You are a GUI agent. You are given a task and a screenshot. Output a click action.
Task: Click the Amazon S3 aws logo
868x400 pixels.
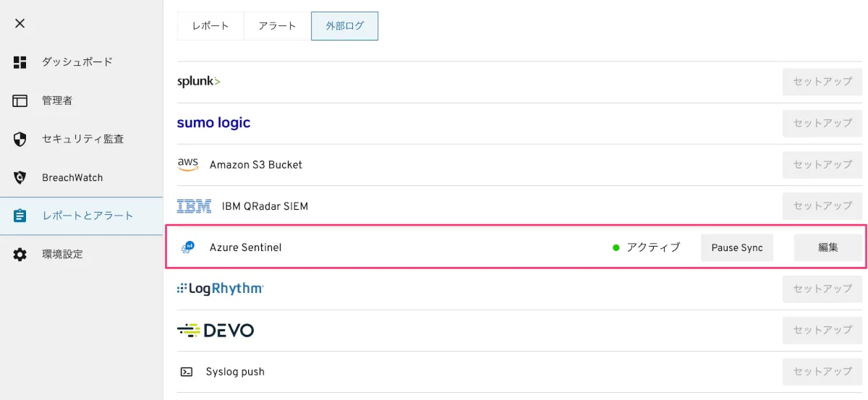(188, 165)
